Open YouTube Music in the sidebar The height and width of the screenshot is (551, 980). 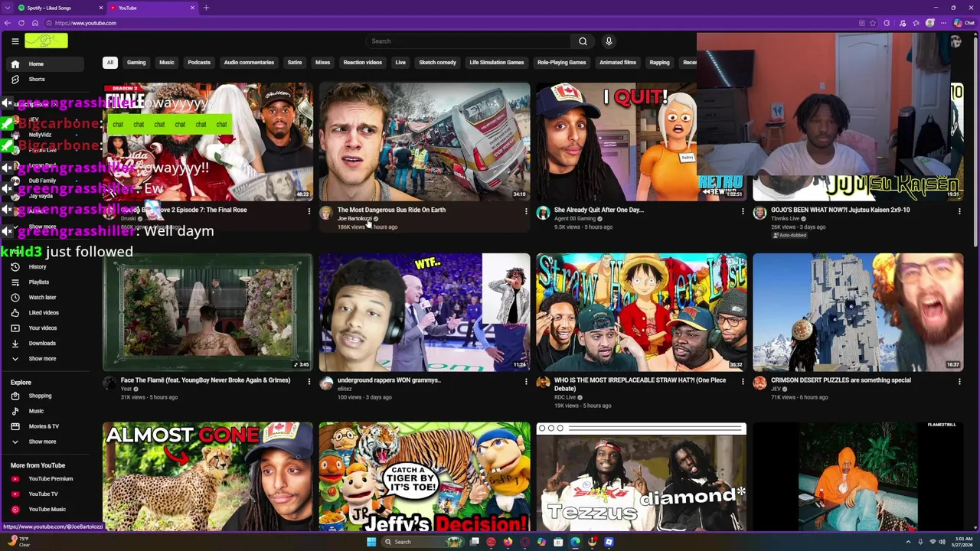(44, 510)
